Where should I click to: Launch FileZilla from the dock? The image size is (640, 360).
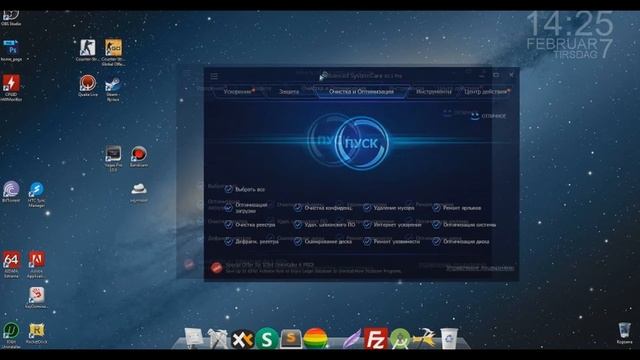(x=375, y=339)
